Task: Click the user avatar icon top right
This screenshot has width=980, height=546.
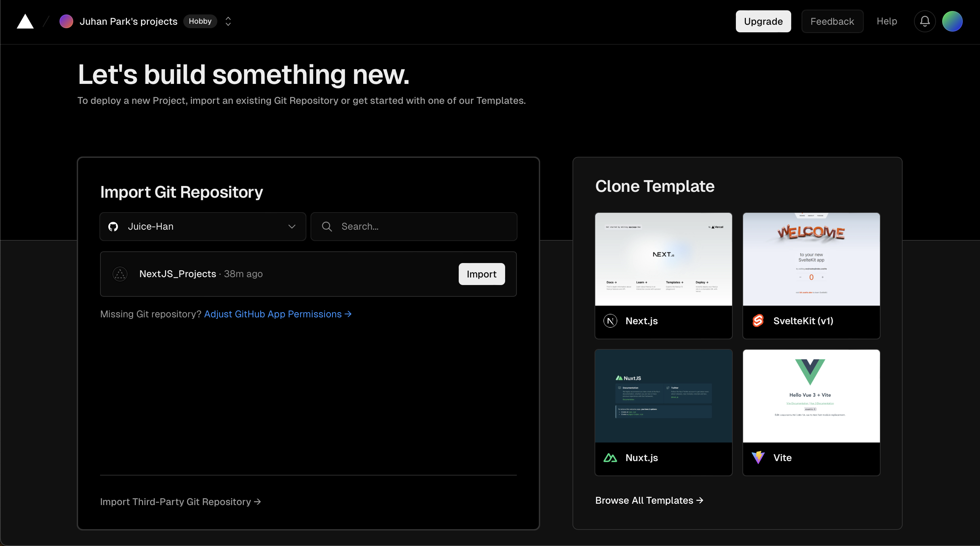Action: pos(953,21)
